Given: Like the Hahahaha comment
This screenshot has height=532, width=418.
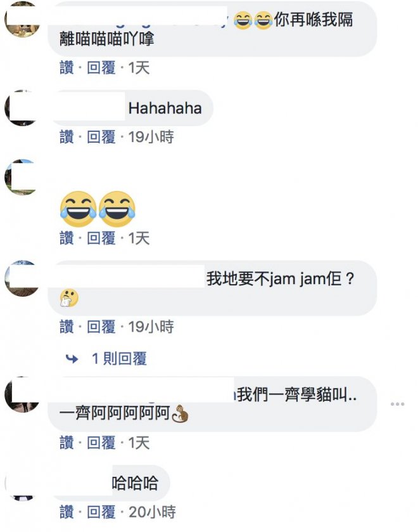Looking at the screenshot, I should point(66,137).
